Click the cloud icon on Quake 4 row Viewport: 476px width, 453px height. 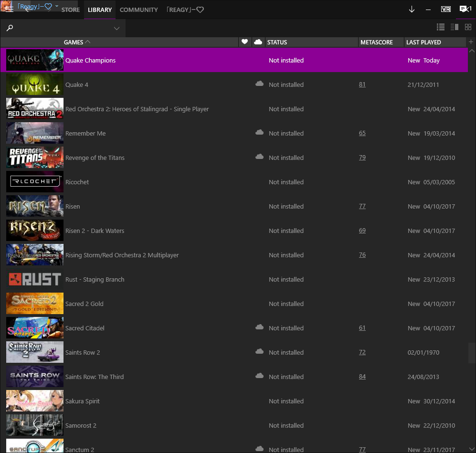pyautogui.click(x=259, y=84)
